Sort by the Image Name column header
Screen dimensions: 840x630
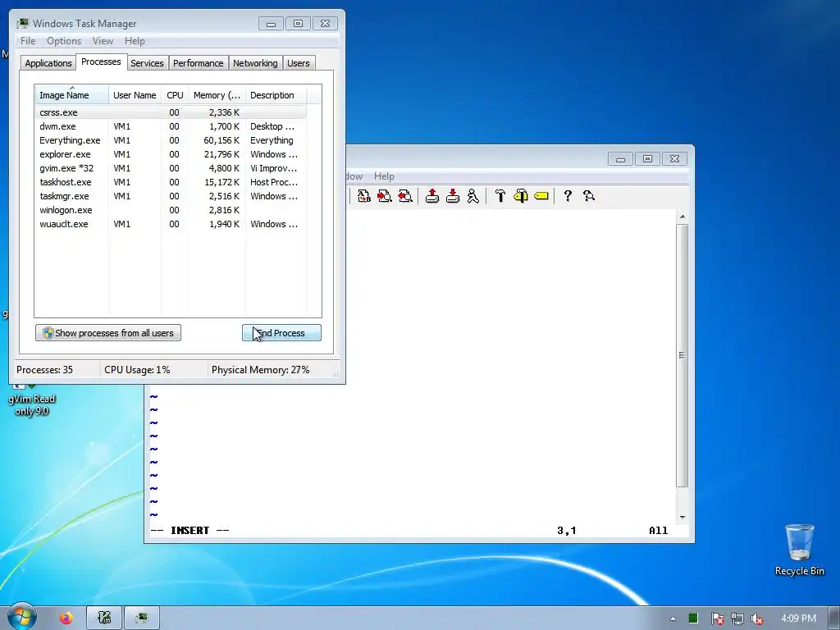point(72,95)
